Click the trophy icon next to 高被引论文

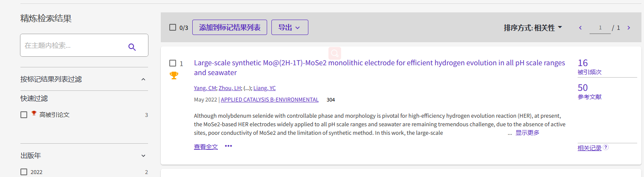point(34,113)
